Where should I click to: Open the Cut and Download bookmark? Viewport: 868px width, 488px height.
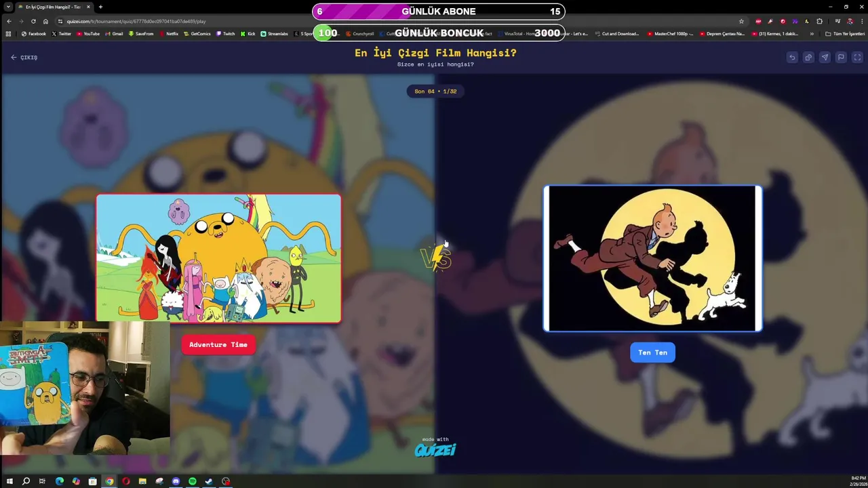[618, 33]
